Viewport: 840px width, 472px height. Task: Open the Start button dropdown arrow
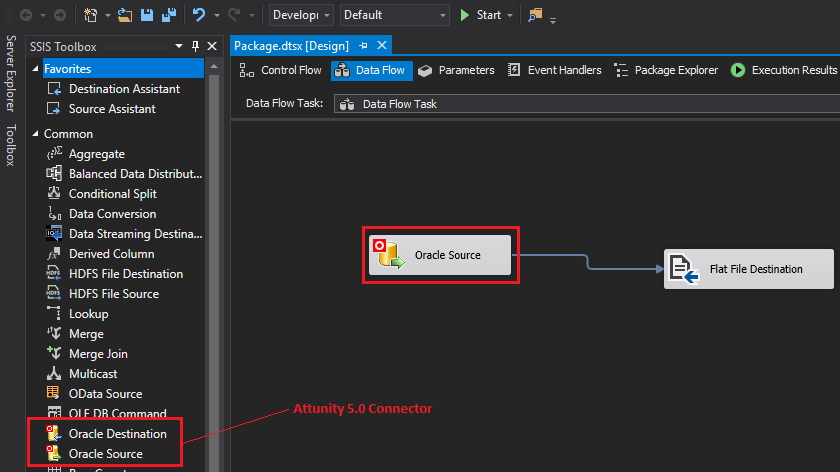click(x=509, y=16)
